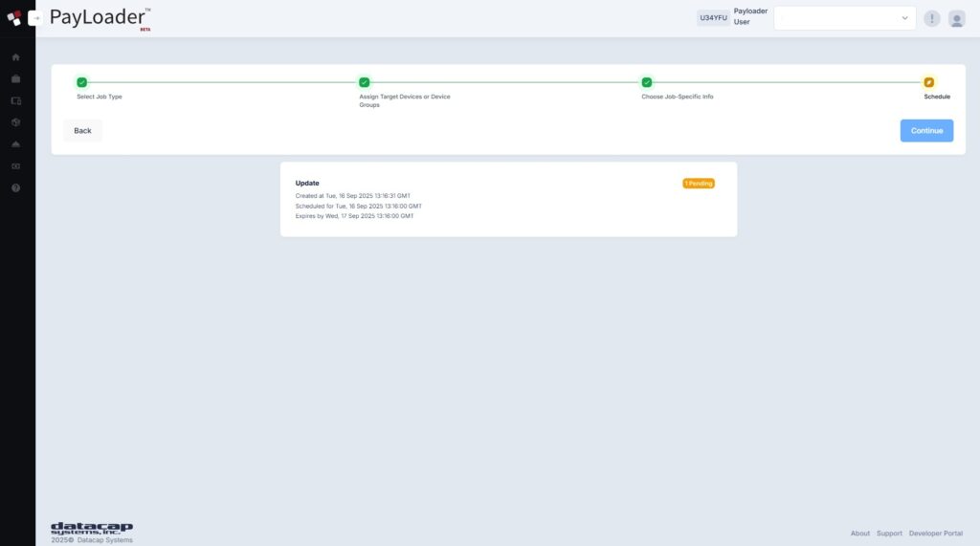980x546 pixels.
Task: Open the help question mark sidebar icon
Action: click(x=15, y=188)
